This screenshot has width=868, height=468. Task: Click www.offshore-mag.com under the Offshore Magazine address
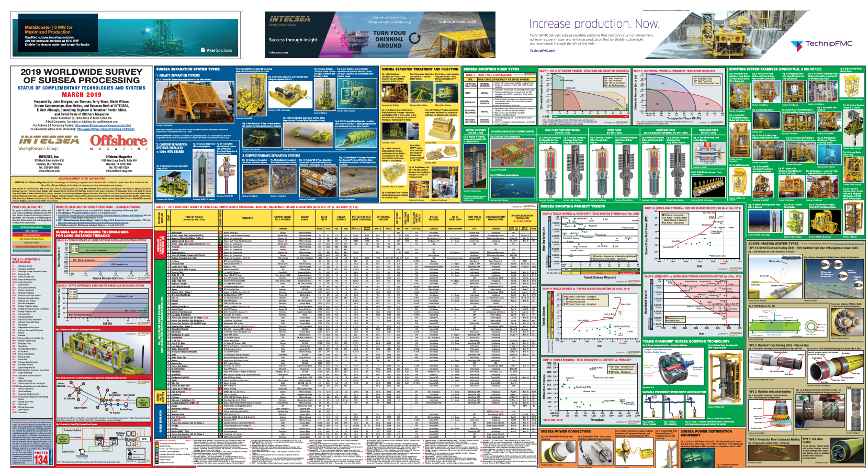(x=119, y=171)
